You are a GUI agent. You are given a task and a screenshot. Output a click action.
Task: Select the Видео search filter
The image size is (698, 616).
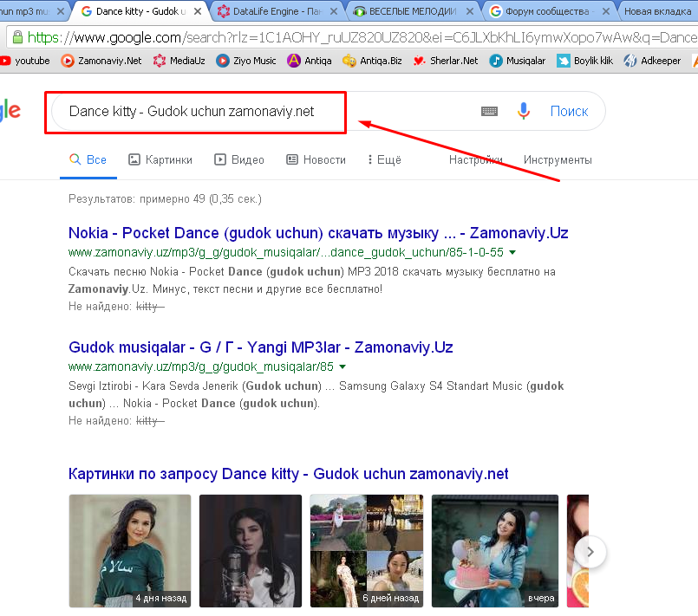pos(239,159)
